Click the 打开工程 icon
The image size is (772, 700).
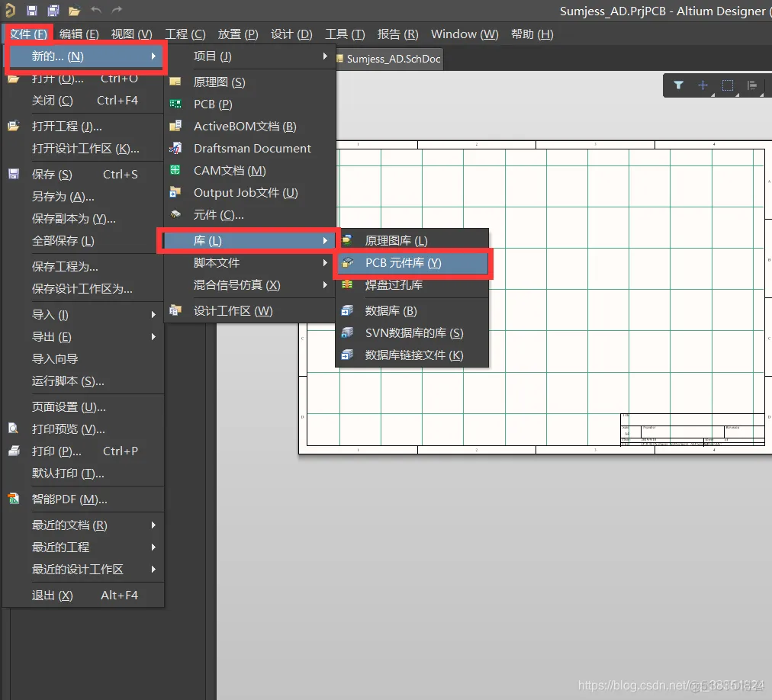pyautogui.click(x=14, y=126)
